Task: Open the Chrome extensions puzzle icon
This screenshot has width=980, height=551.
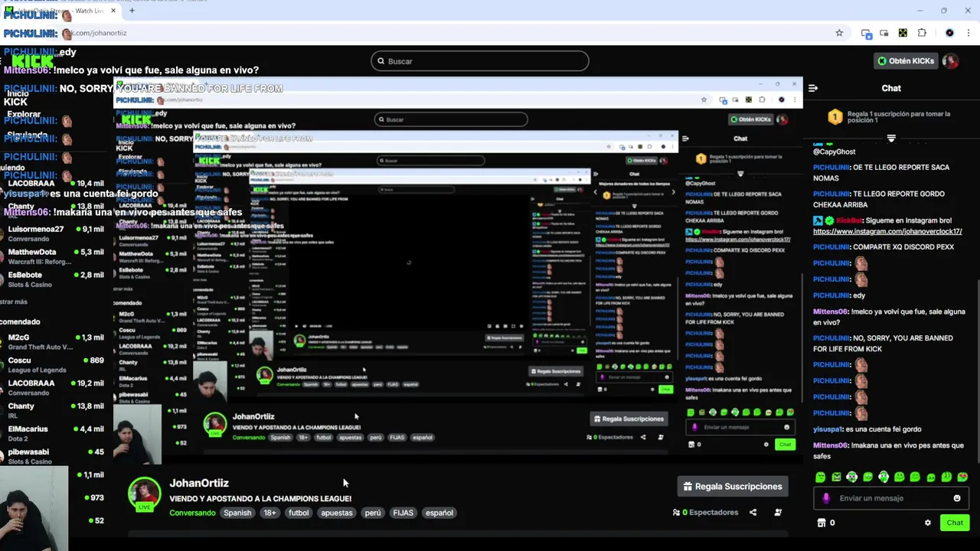Action: coord(922,33)
